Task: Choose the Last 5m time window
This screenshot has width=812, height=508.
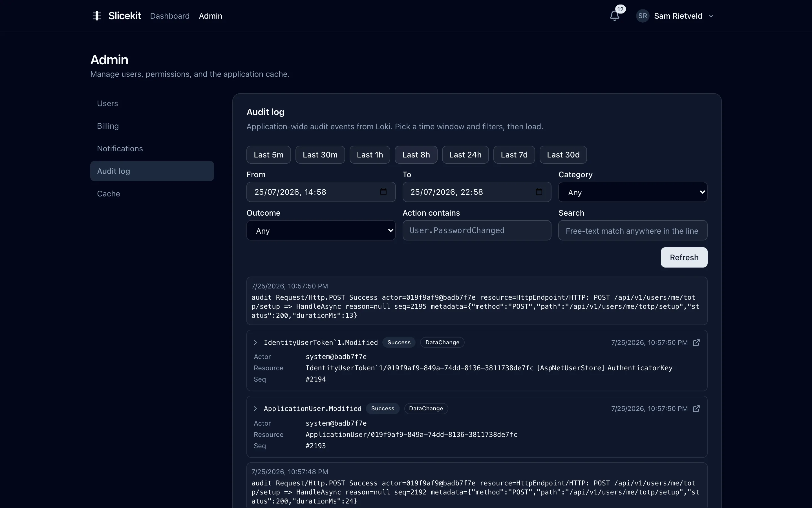Action: pos(268,155)
